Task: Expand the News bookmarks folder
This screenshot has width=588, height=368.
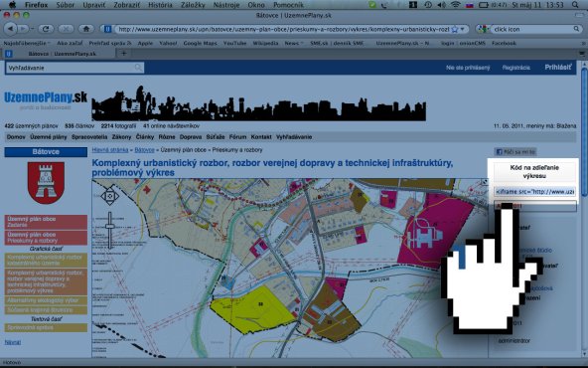Action: pos(294,43)
